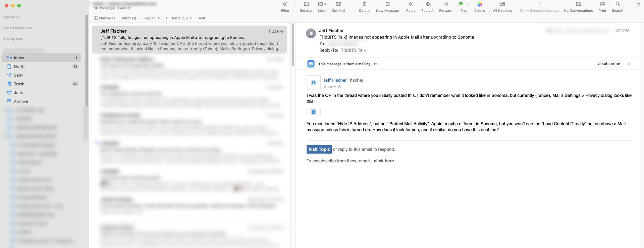
Task: Open the Colors picker wheel
Action: tap(479, 4)
